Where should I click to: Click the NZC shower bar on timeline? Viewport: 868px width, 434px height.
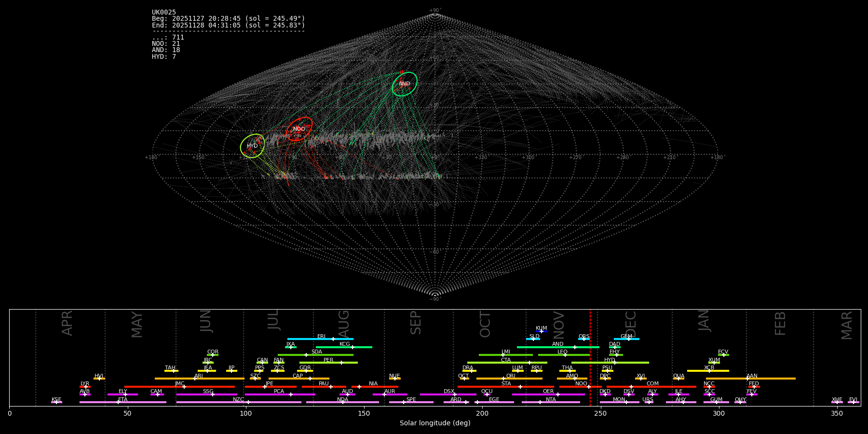239,402
